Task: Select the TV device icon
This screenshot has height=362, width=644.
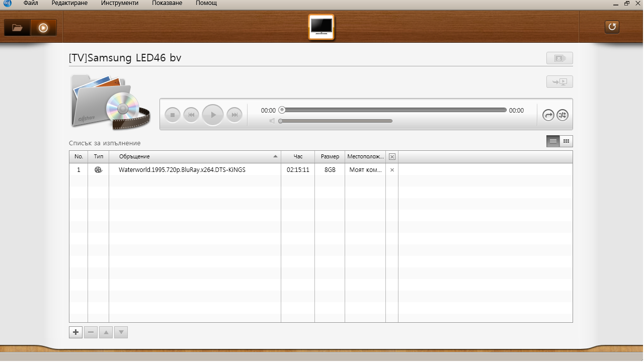Action: point(321,27)
